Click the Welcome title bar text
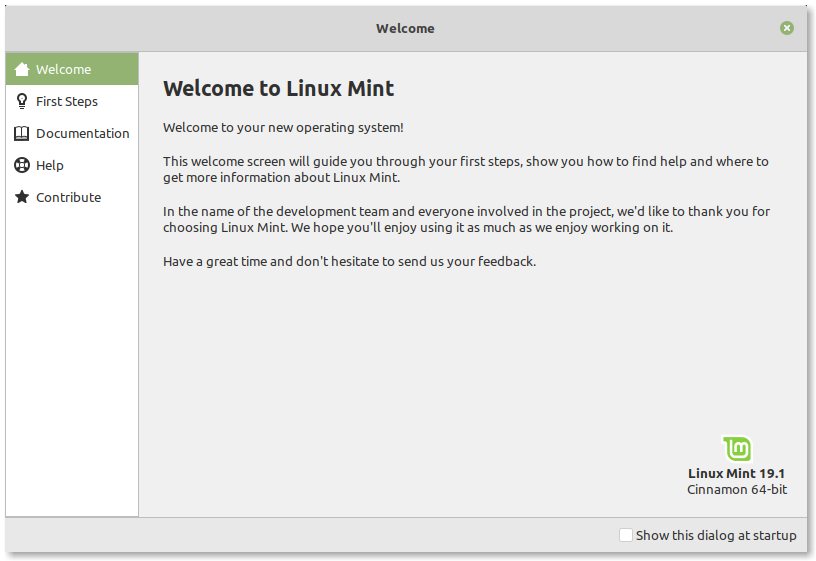Image resolution: width=816 pixels, height=561 pixels. [405, 29]
